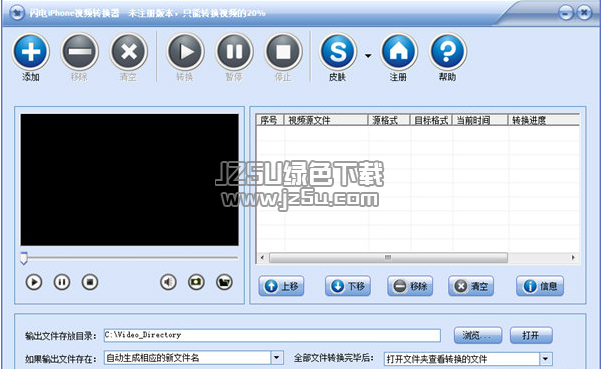The image size is (601, 369).
Task: Click the output directory path field
Action: [272, 335]
